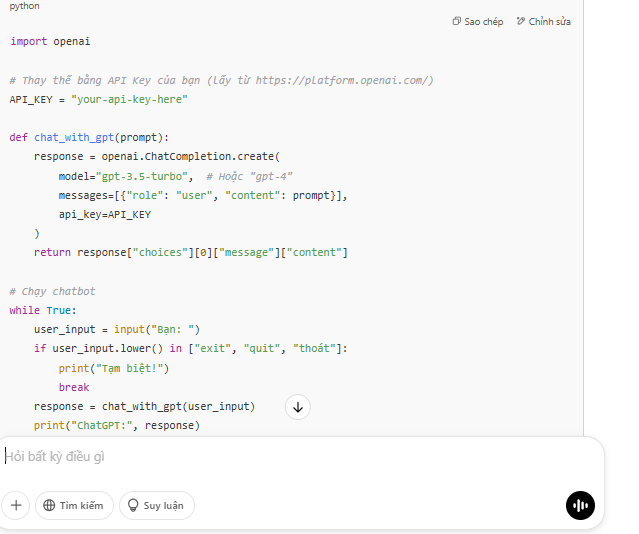Start voice mode with the black waveform button

[580, 505]
